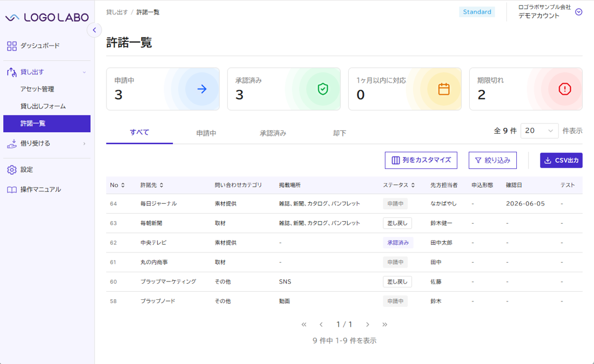The width and height of the screenshot is (594, 364).
Task: Open 貸し出しフォーム in the sidebar
Action: 43,106
